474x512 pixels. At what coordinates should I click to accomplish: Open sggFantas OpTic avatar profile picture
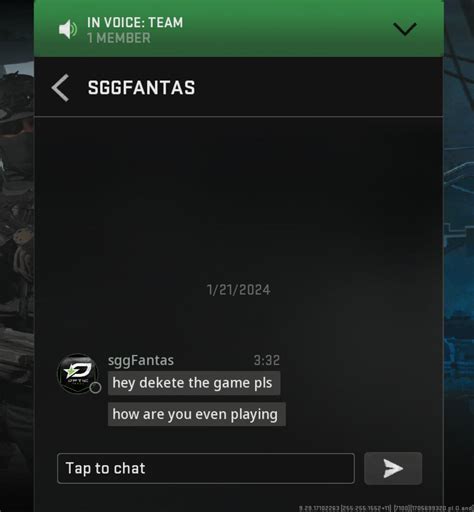78,373
